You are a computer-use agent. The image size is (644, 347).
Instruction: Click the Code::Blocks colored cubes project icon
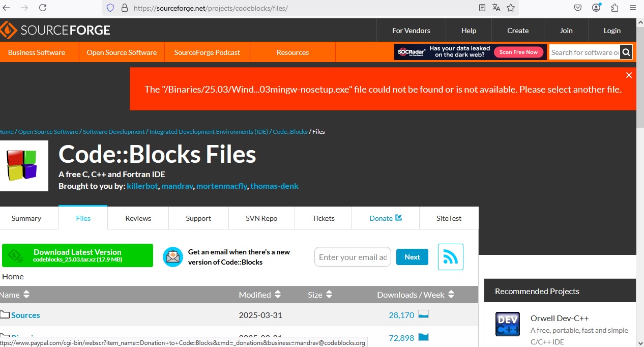pos(23,165)
